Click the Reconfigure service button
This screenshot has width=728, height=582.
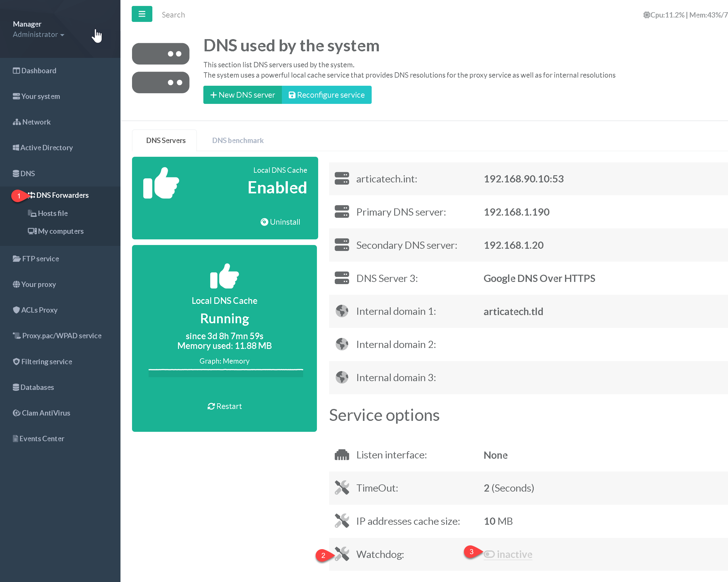(327, 95)
